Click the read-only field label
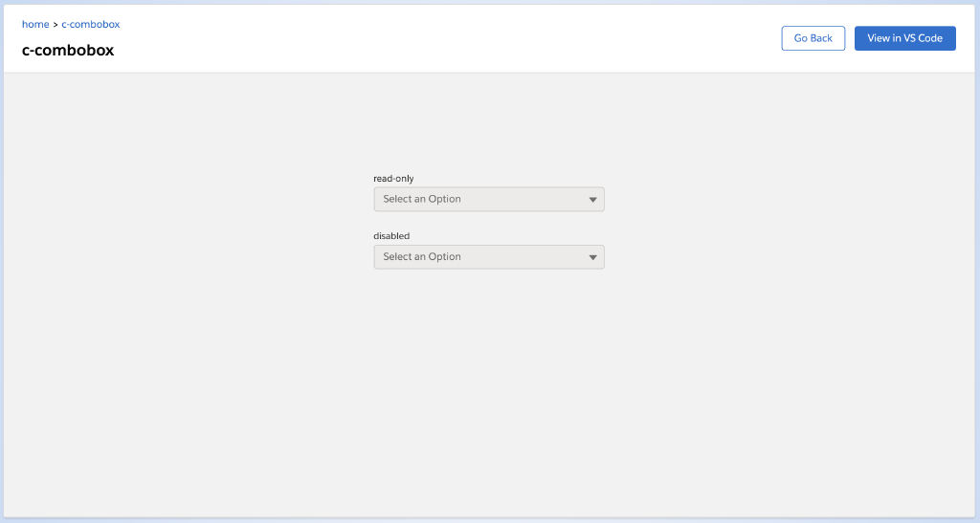 393,179
